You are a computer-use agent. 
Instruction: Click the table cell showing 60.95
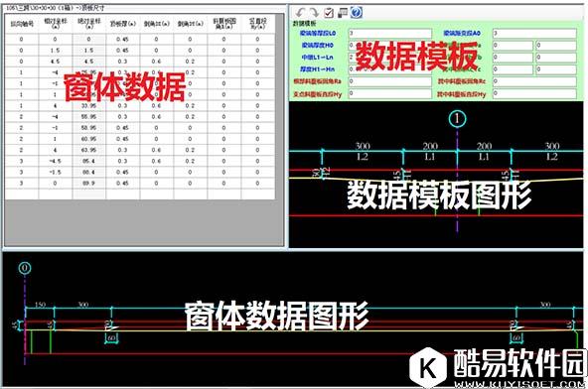click(88, 139)
